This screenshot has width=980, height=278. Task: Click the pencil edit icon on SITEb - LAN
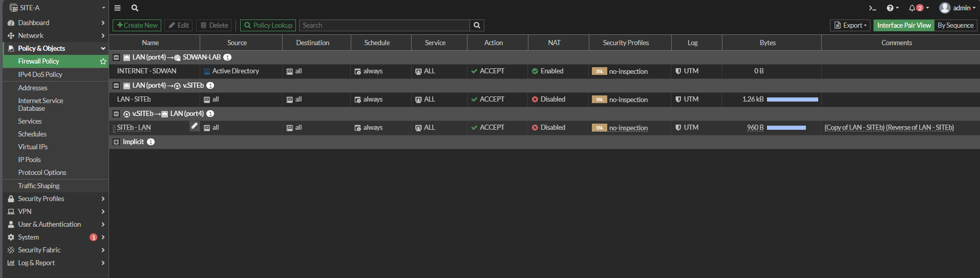(x=195, y=126)
